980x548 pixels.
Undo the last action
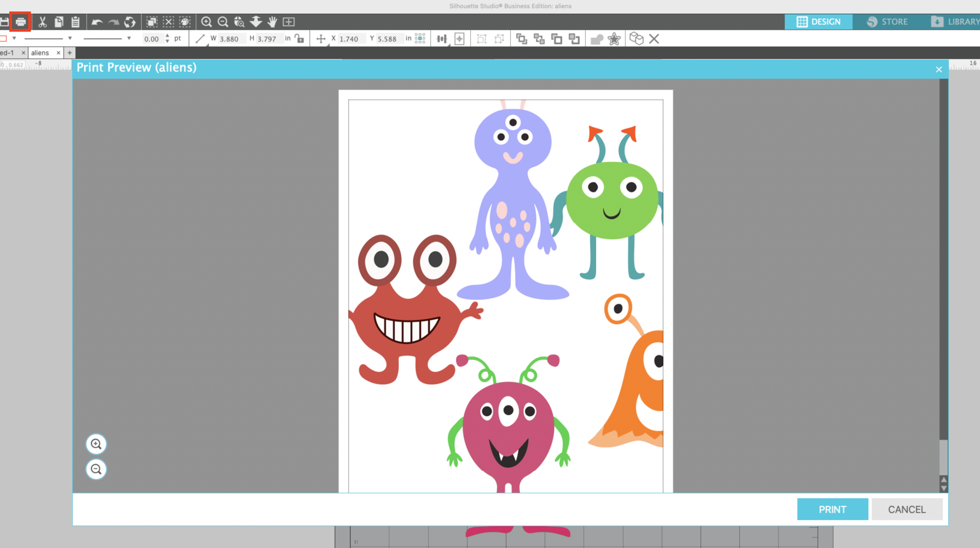click(97, 22)
